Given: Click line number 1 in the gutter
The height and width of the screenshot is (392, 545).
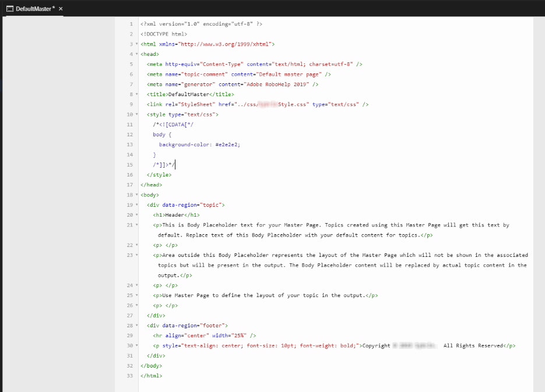Looking at the screenshot, I should [131, 24].
